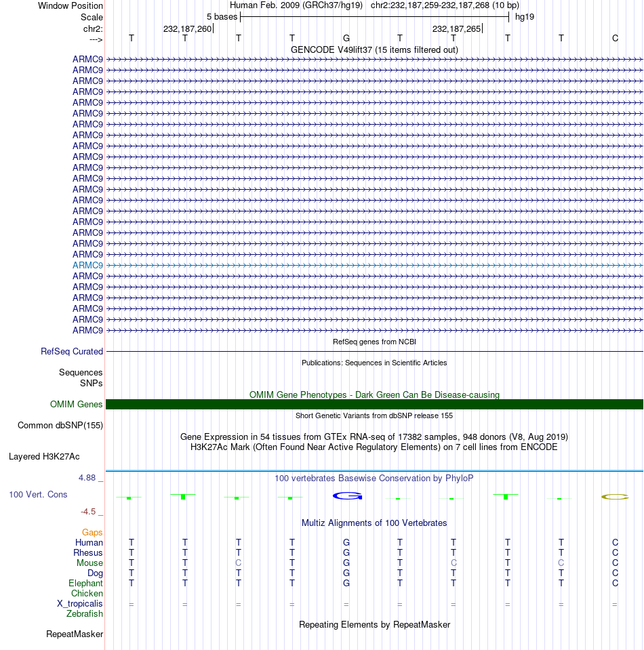
Task: Select the Zebrafish alignment row label
Action: coord(85,613)
